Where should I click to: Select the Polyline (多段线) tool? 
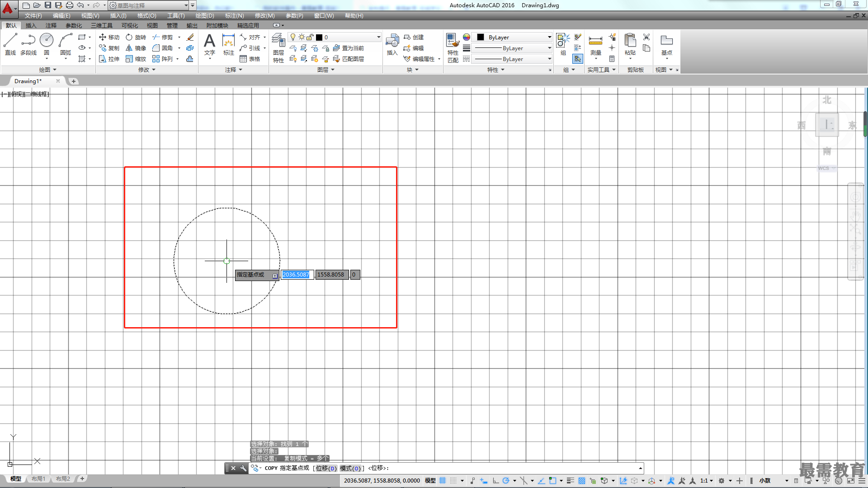pos(28,44)
